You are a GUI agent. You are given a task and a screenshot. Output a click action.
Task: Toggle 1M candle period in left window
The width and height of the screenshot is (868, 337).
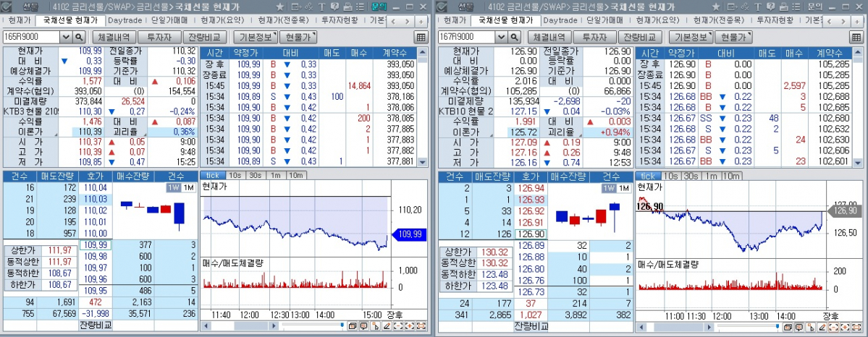(188, 188)
